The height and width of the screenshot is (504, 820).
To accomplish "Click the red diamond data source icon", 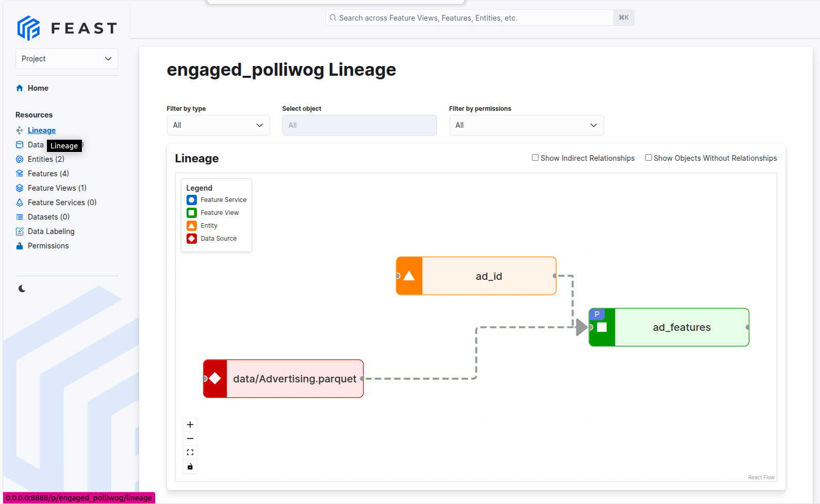I will [215, 379].
